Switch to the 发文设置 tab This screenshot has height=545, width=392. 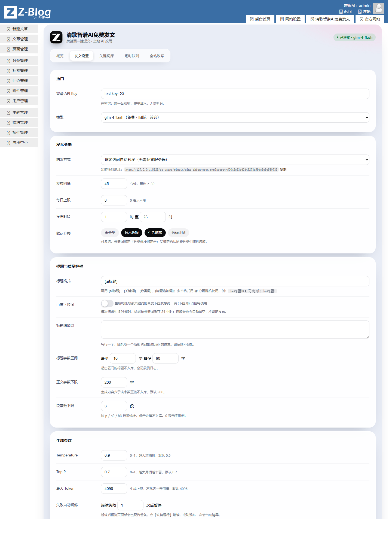click(x=82, y=56)
